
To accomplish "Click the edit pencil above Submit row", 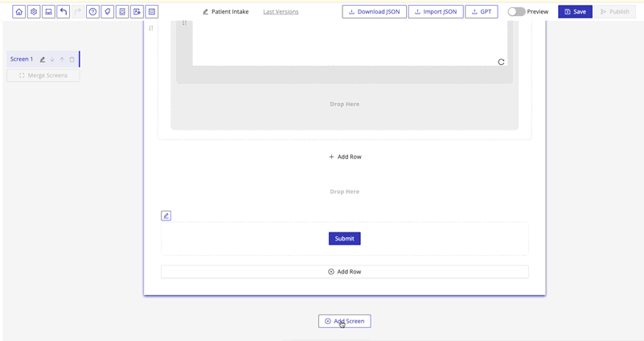I will point(166,216).
